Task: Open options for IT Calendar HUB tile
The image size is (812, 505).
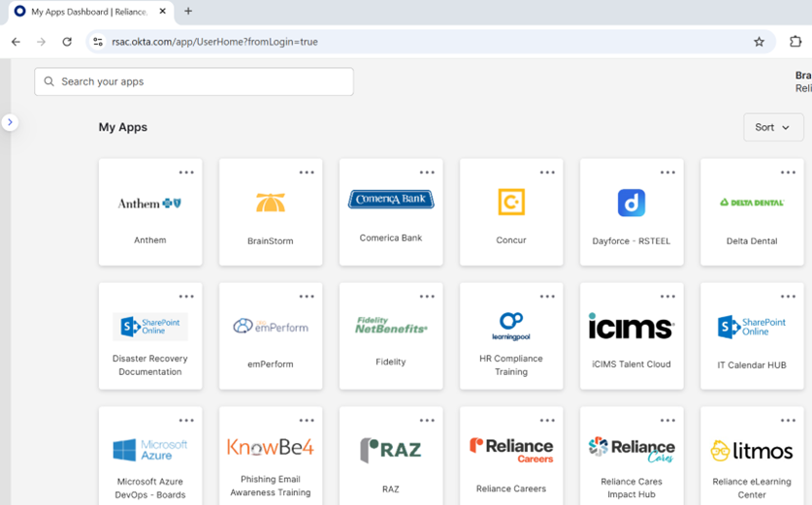Action: 788,297
